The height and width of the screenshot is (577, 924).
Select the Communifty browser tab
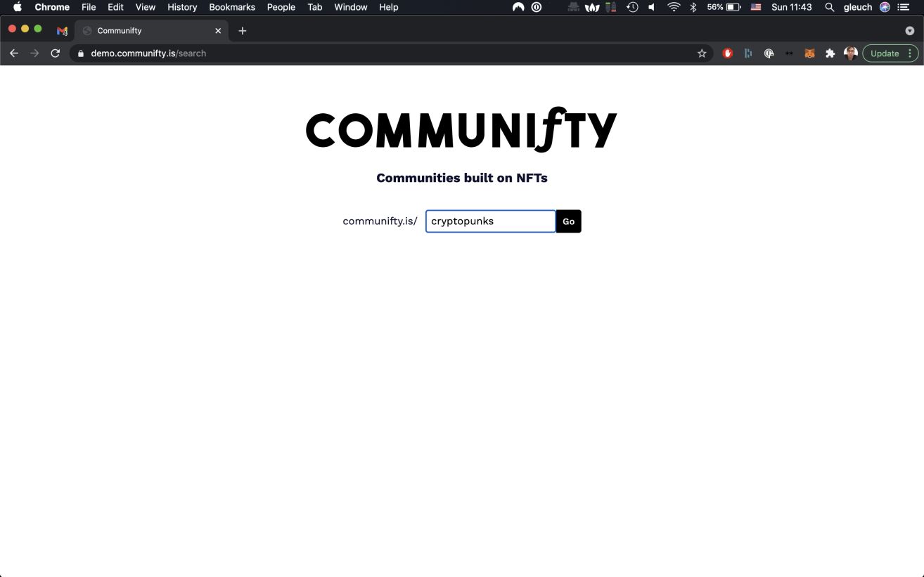pos(151,31)
